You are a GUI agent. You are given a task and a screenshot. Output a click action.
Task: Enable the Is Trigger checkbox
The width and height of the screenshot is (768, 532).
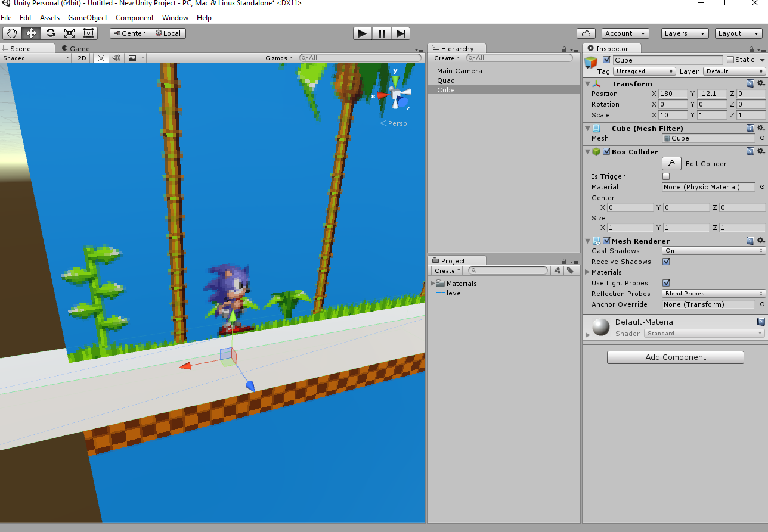(x=666, y=176)
